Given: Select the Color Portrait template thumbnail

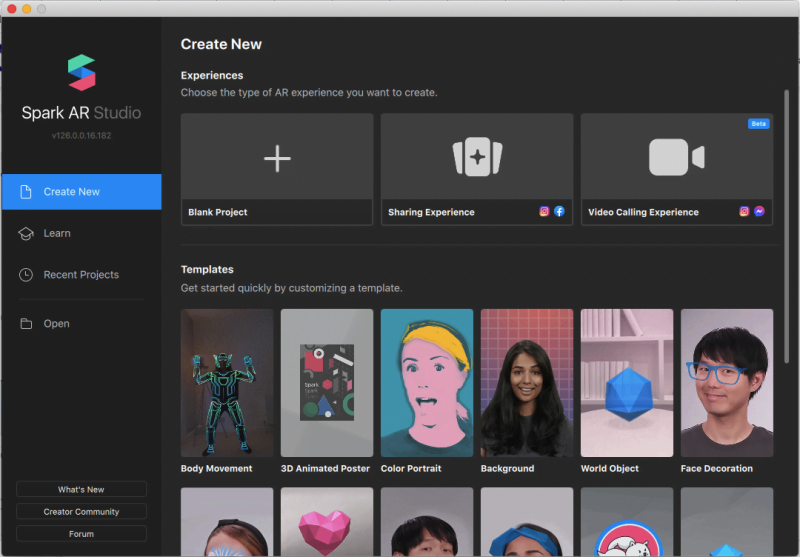Looking at the screenshot, I should point(427,383).
